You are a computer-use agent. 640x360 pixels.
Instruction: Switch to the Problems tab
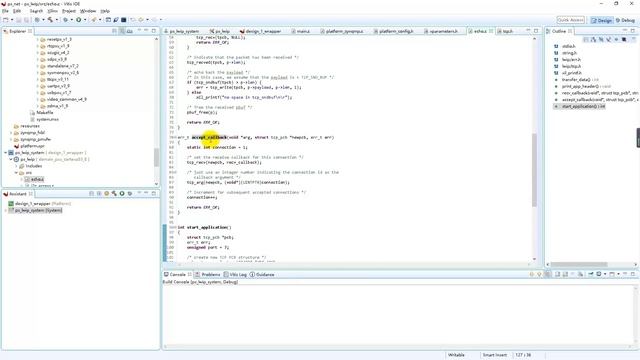pyautogui.click(x=207, y=274)
